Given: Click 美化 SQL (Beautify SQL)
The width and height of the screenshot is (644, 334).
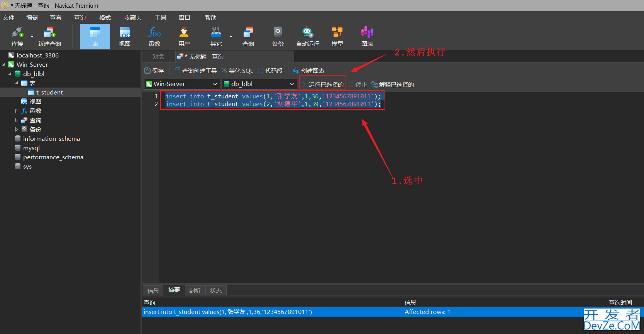Looking at the screenshot, I should point(237,71).
